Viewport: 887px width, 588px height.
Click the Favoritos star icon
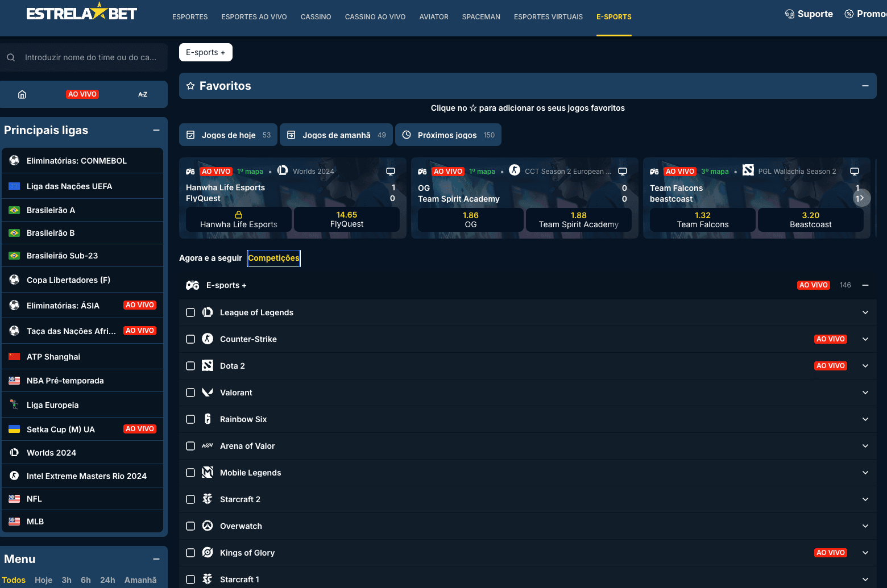click(190, 86)
